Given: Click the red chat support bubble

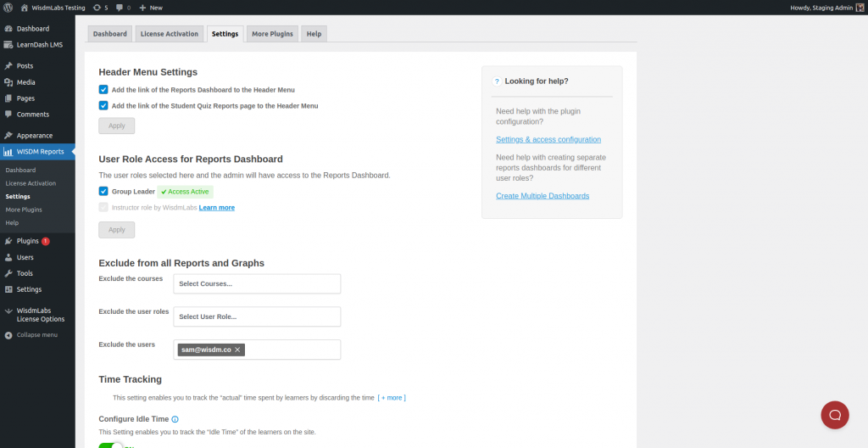Looking at the screenshot, I should pos(834,415).
